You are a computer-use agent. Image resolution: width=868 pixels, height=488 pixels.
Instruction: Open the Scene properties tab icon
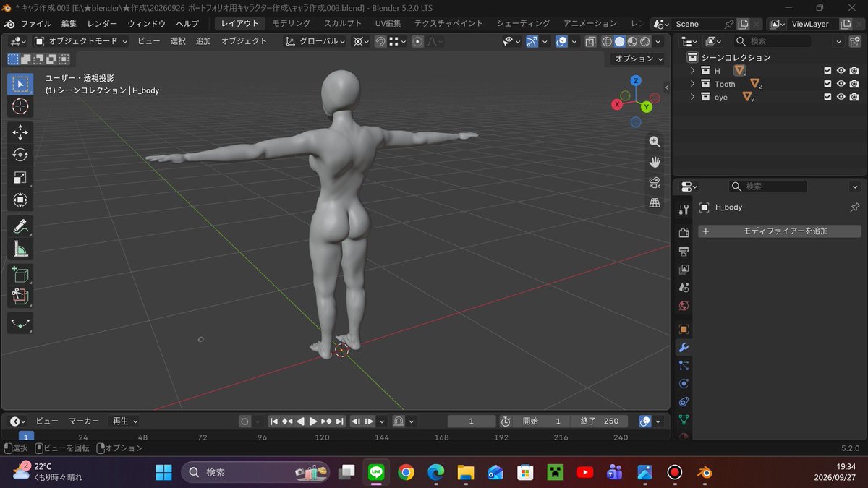point(684,287)
